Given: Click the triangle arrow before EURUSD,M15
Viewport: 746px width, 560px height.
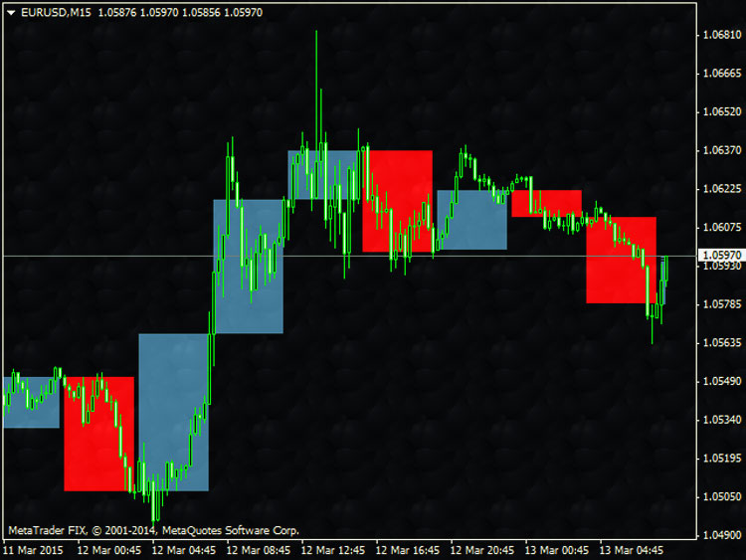Looking at the screenshot, I should (9, 11).
